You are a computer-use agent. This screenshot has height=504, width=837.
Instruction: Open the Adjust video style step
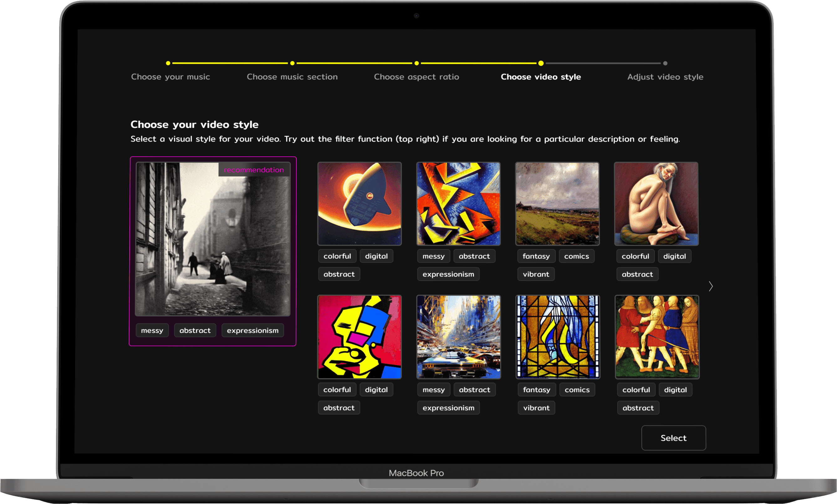(665, 77)
